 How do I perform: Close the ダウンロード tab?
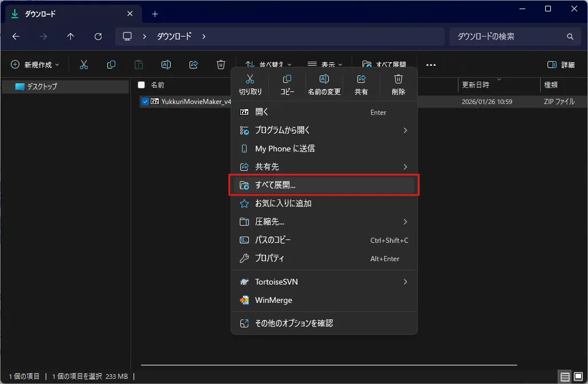tap(130, 14)
